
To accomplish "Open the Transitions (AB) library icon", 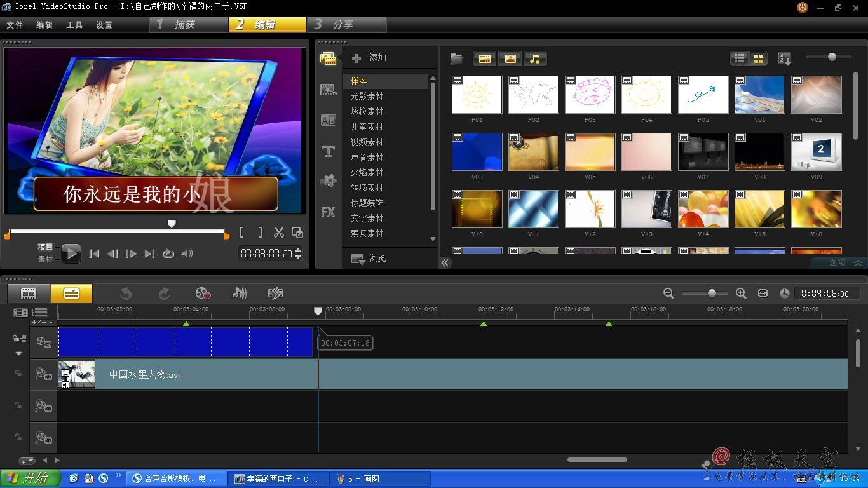I will point(329,120).
